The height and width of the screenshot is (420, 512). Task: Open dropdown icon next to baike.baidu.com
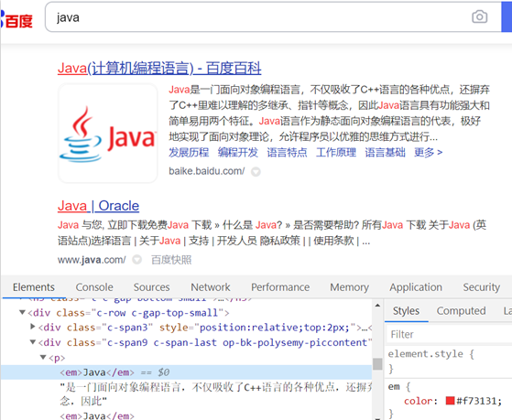pyautogui.click(x=256, y=172)
